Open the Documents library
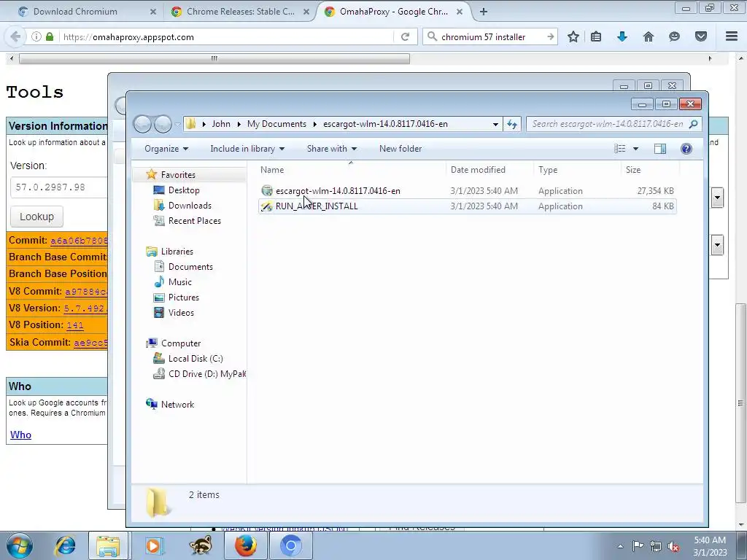Viewport: 747px width, 560px height. 190,267
